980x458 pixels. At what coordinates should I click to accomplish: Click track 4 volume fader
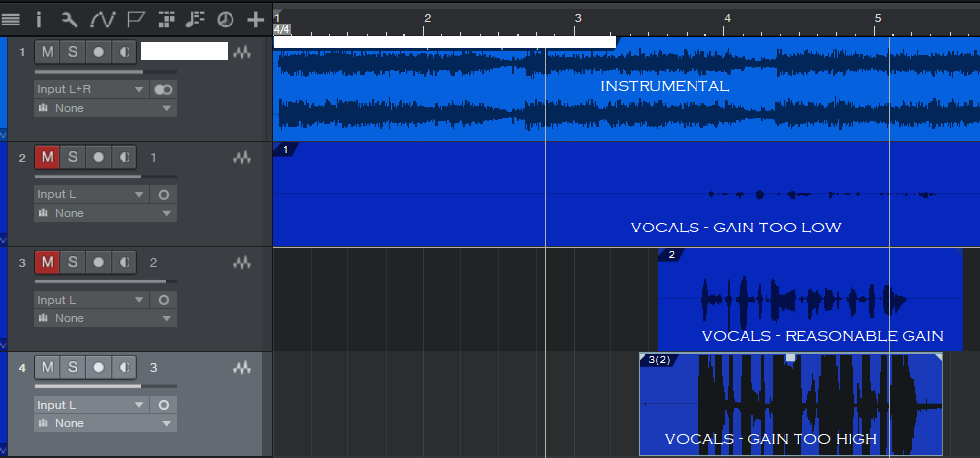pyautogui.click(x=105, y=386)
